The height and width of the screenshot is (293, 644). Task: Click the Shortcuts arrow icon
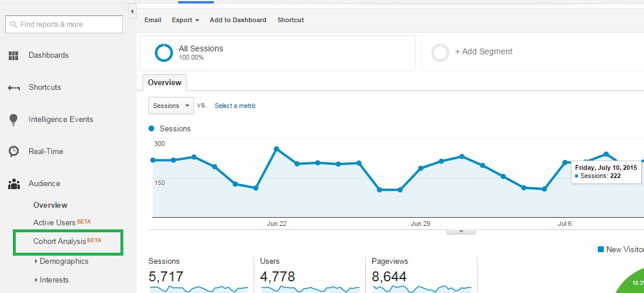click(x=13, y=88)
